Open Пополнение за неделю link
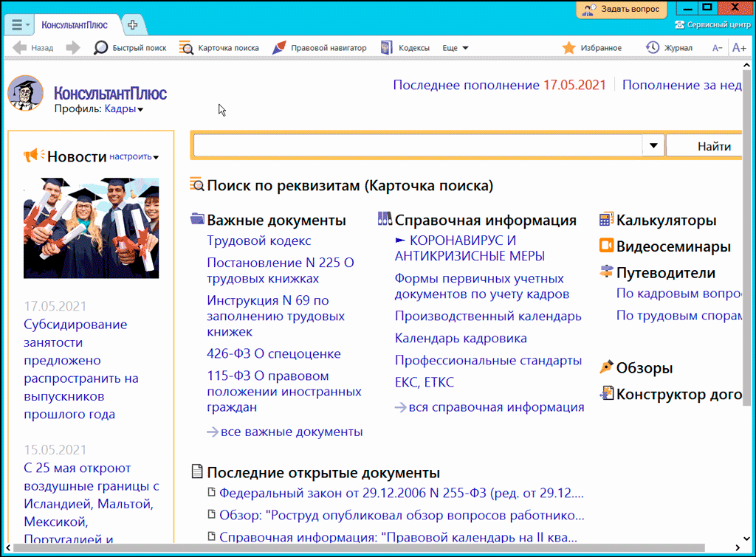This screenshot has height=557, width=756. (x=682, y=85)
